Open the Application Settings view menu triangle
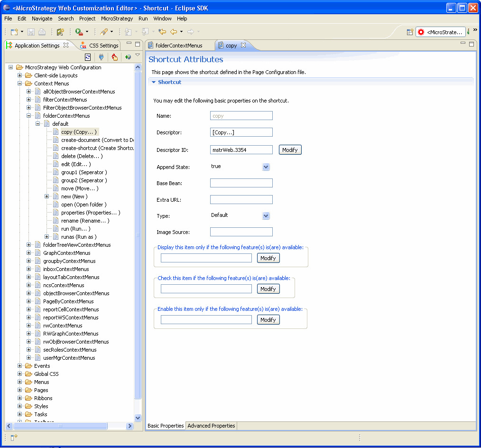The width and height of the screenshot is (481, 448). pos(138,55)
